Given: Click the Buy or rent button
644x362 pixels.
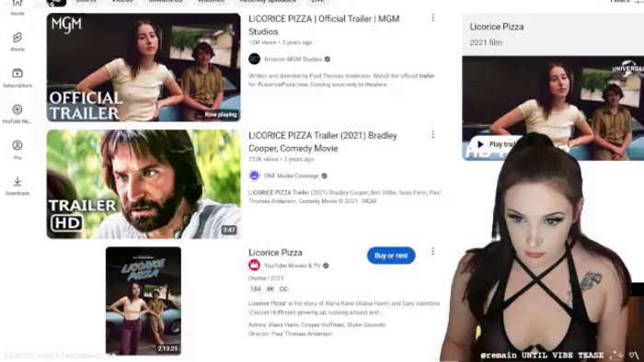Looking at the screenshot, I should pos(391,255).
